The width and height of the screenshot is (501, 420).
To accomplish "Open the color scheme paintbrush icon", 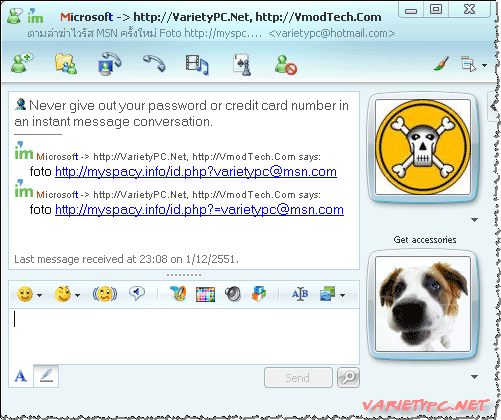I will pyautogui.click(x=441, y=63).
